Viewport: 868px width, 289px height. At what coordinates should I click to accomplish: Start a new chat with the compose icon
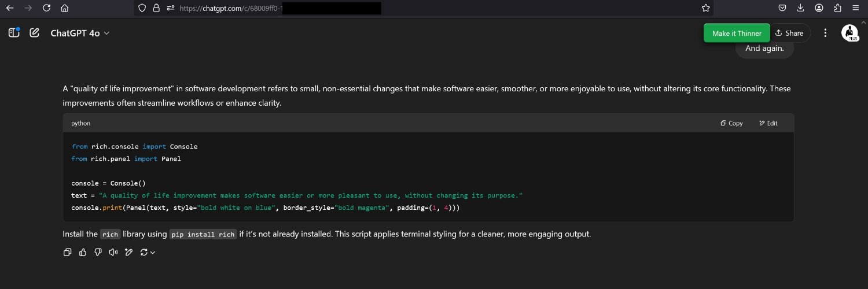[x=35, y=33]
